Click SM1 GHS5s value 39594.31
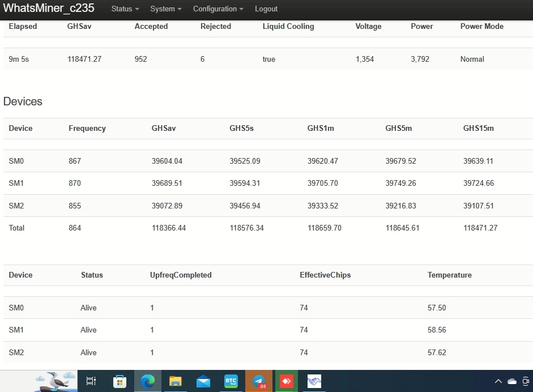Image resolution: width=533 pixels, height=392 pixels. point(245,183)
